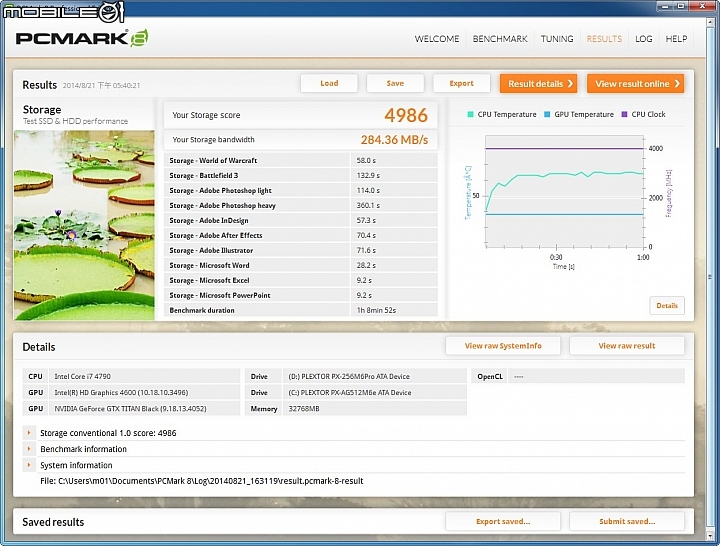Viewport: 720px width, 546px height.
Task: Click the results date timestamp
Action: [x=101, y=85]
